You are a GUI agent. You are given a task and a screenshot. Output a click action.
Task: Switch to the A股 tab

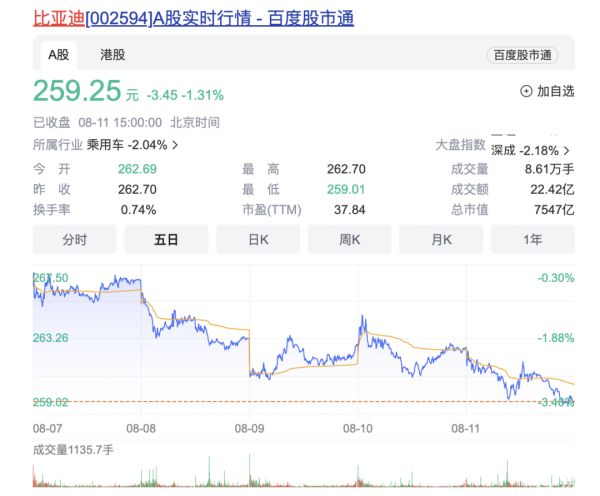tap(58, 54)
